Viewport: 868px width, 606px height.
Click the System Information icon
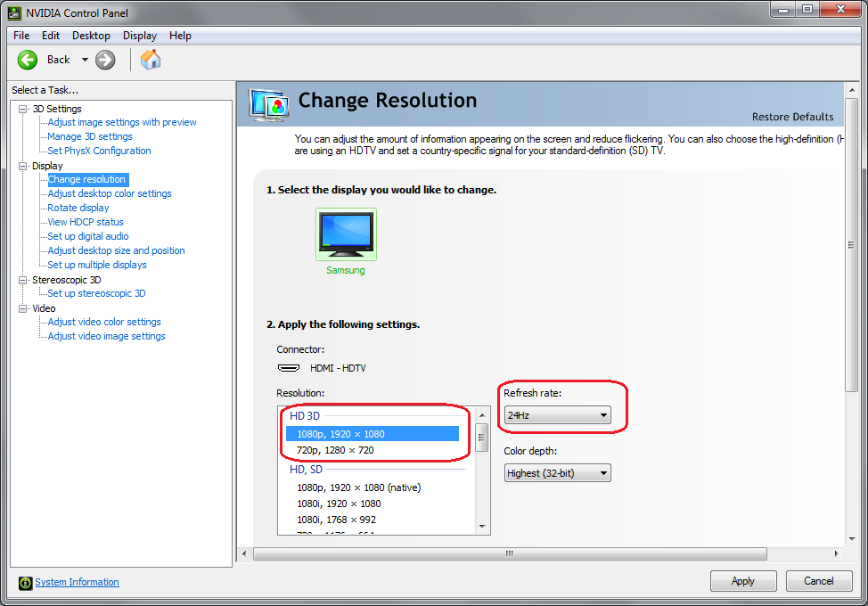point(25,583)
